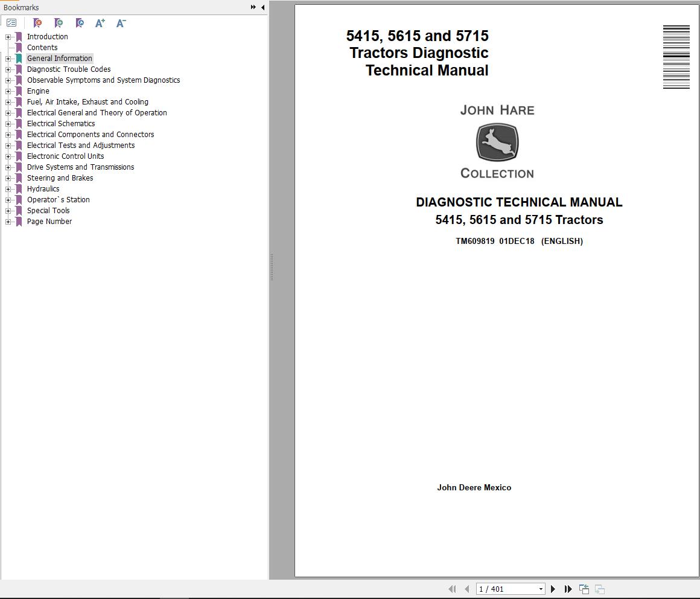Expand the Electronic Control Units node
This screenshot has width=700, height=599.
(8, 156)
